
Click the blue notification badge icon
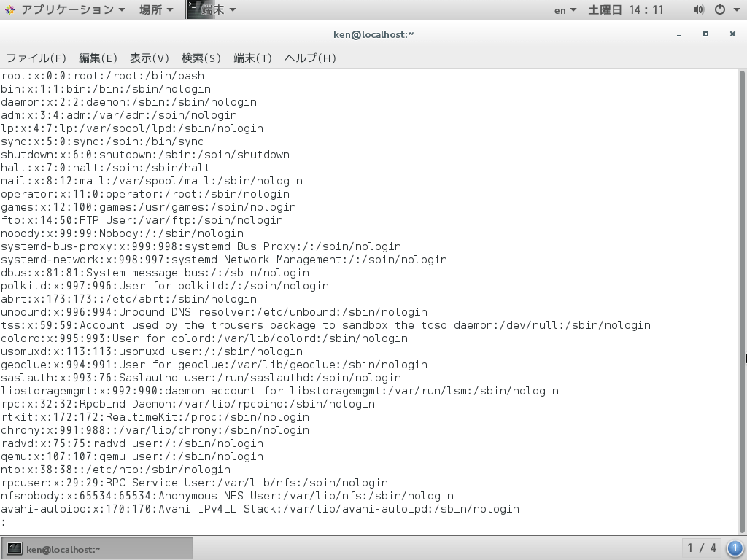tap(735, 548)
